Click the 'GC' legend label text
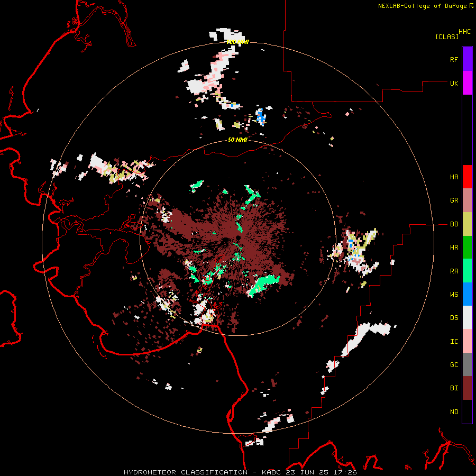Image resolution: width=476 pixels, height=476 pixels. [454, 365]
